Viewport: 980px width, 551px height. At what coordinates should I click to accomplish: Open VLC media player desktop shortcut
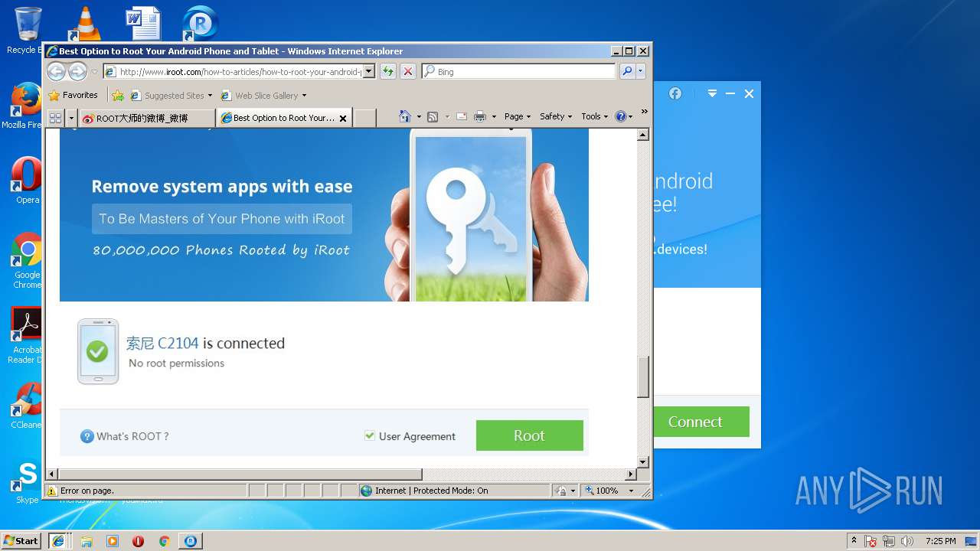tap(84, 24)
